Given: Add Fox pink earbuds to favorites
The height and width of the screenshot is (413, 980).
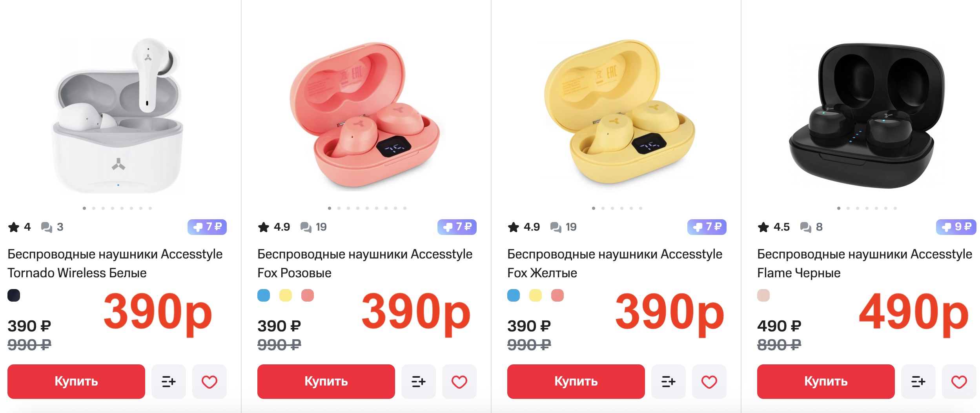Looking at the screenshot, I should 459,381.
